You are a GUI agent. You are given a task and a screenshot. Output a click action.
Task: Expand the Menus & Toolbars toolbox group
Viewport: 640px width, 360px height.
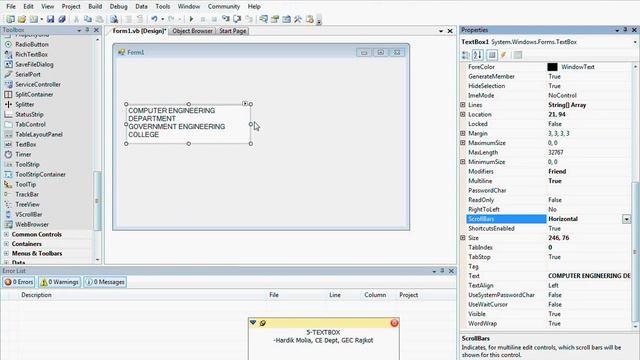tap(7, 253)
